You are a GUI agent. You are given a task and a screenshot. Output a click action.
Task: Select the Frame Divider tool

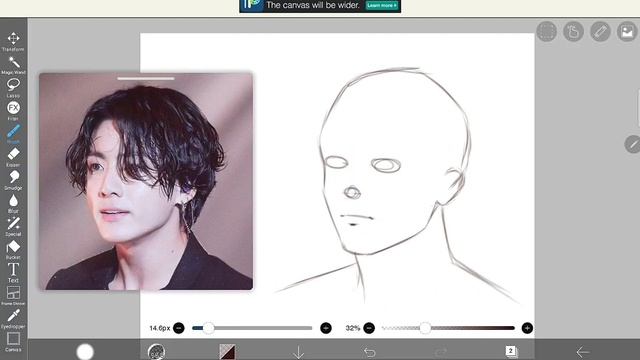(13, 296)
